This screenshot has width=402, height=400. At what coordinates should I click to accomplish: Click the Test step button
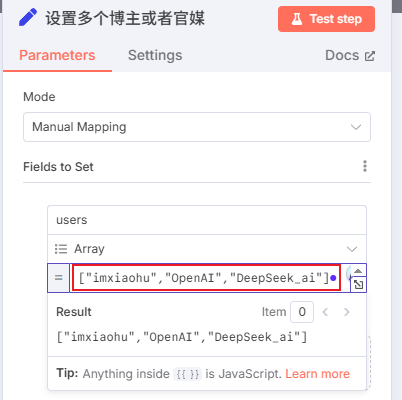pyautogui.click(x=326, y=19)
